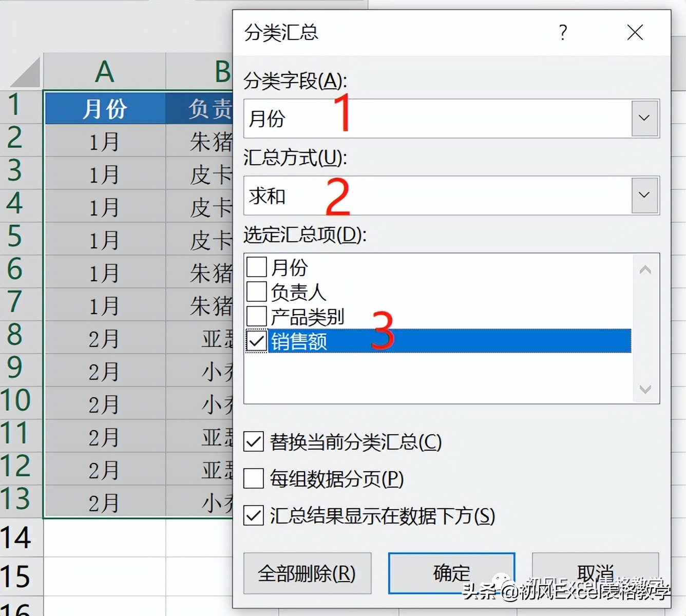
Task: Select row 15 header
Action: 21,576
